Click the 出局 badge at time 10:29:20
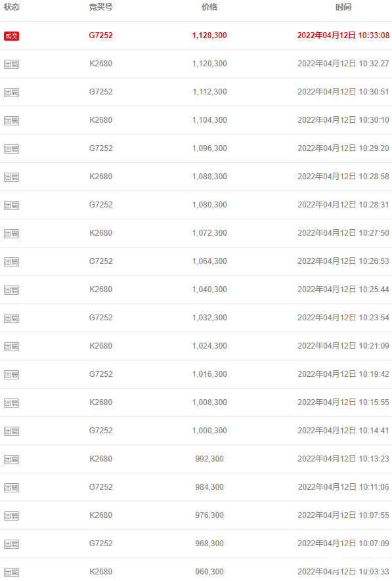The height and width of the screenshot is (581, 392). [11, 148]
